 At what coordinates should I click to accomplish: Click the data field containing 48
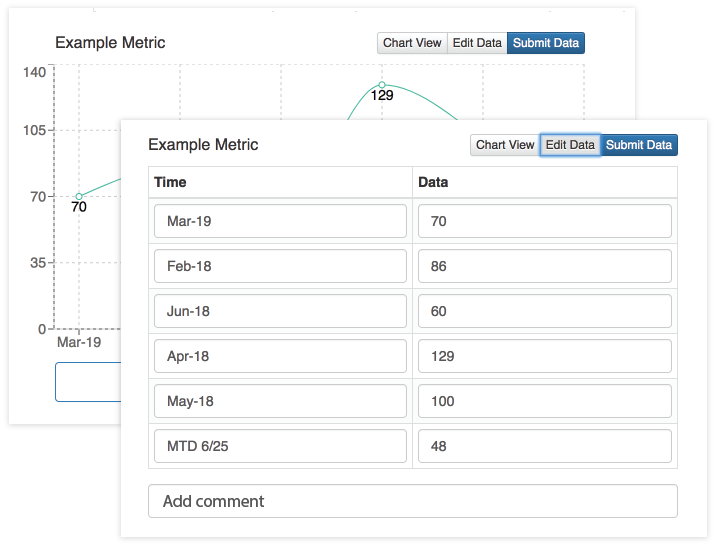click(x=545, y=446)
